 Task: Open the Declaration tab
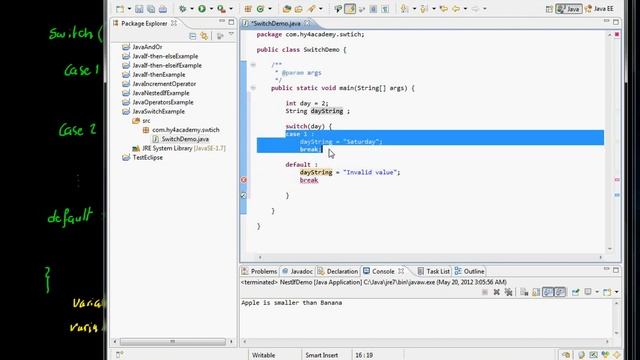click(338, 271)
